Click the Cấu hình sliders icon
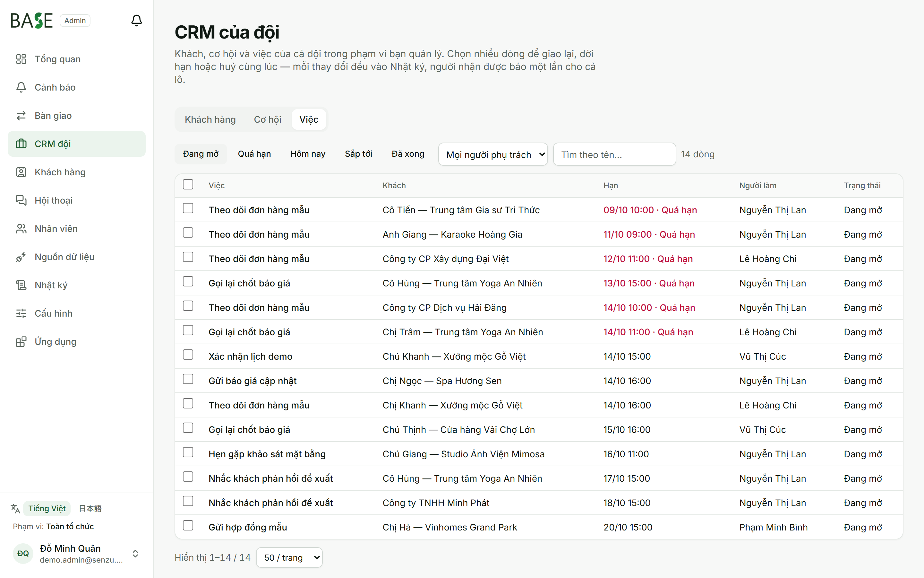The height and width of the screenshot is (578, 924). (21, 314)
